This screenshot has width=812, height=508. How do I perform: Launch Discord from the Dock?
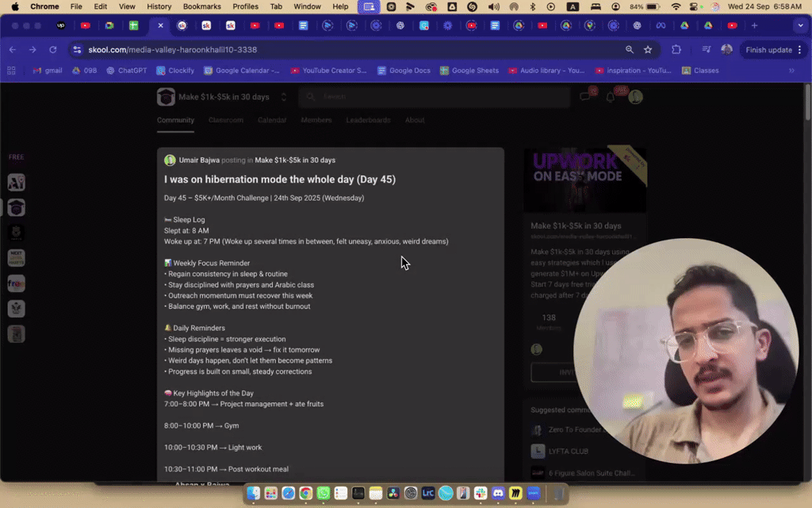[498, 494]
